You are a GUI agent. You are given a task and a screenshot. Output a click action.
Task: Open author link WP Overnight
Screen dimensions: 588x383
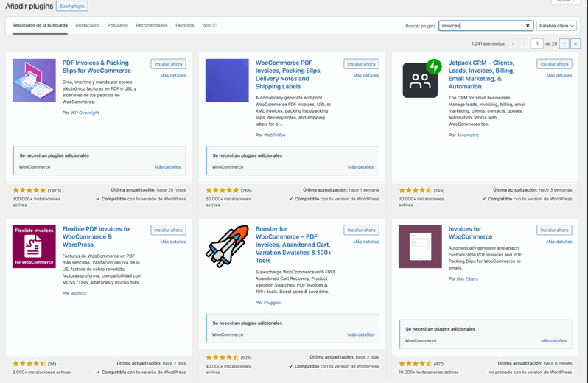click(85, 113)
